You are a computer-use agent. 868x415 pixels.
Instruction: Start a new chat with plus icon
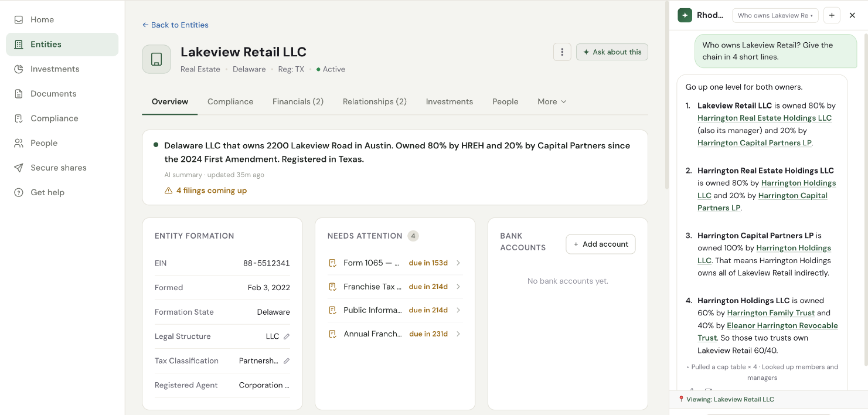click(x=832, y=15)
